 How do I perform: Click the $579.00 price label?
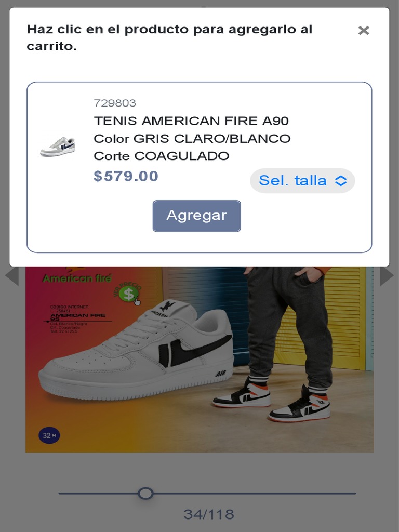pos(126,176)
